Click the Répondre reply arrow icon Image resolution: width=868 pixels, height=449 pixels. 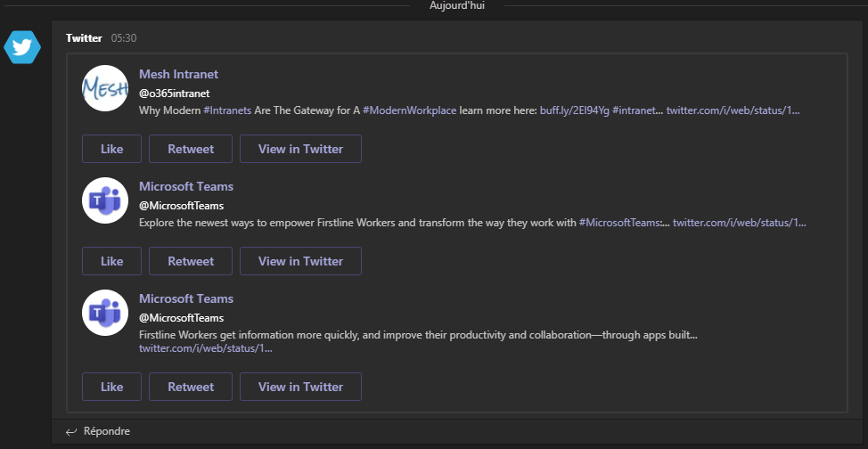[x=71, y=431]
